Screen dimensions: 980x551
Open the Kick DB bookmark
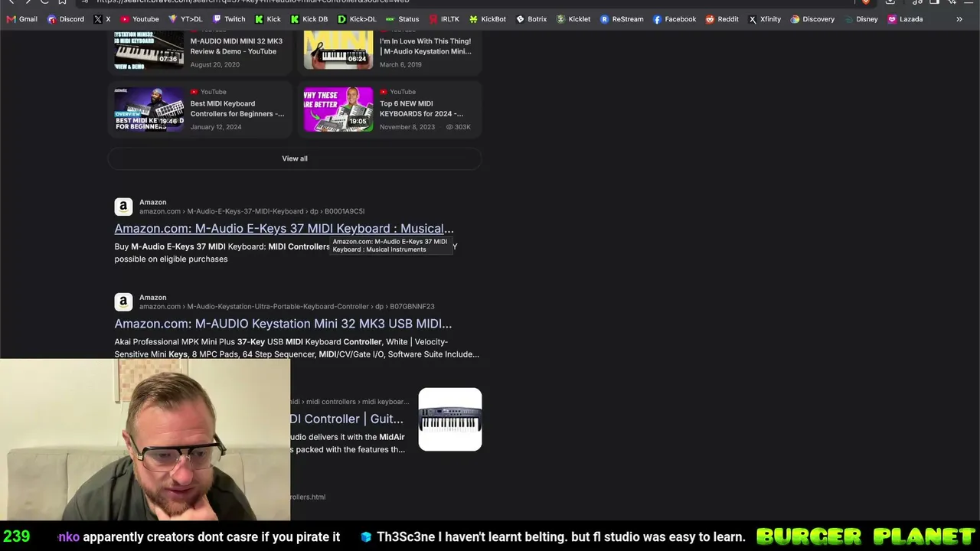(x=309, y=19)
